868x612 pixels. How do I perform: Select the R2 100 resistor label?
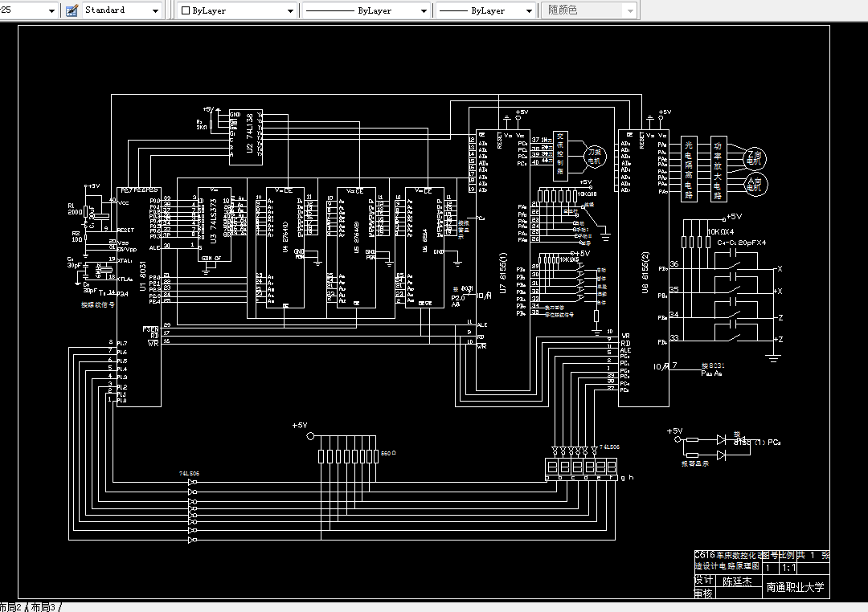[76, 236]
